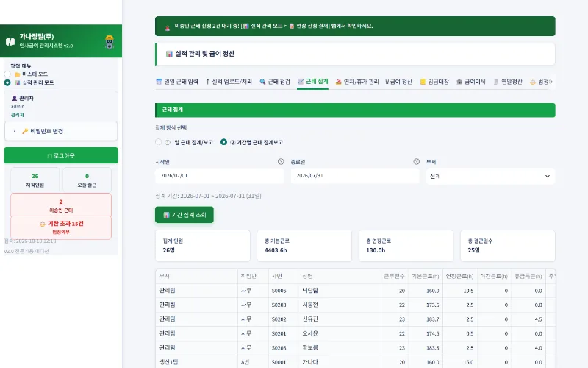This screenshot has width=588, height=368.
Task: Click the 로그아웃 button
Action: [61, 155]
